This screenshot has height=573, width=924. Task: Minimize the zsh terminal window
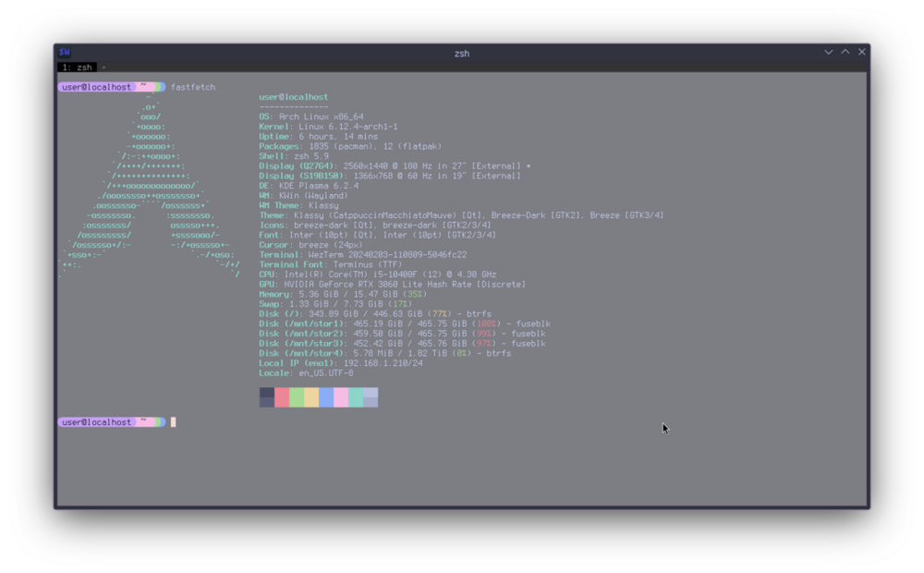click(829, 53)
